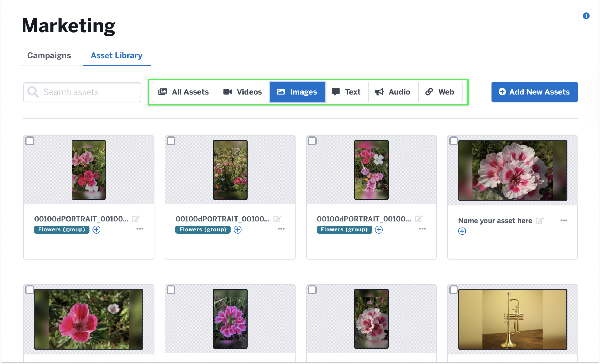Select checkbox on trumpet image asset

point(454,290)
